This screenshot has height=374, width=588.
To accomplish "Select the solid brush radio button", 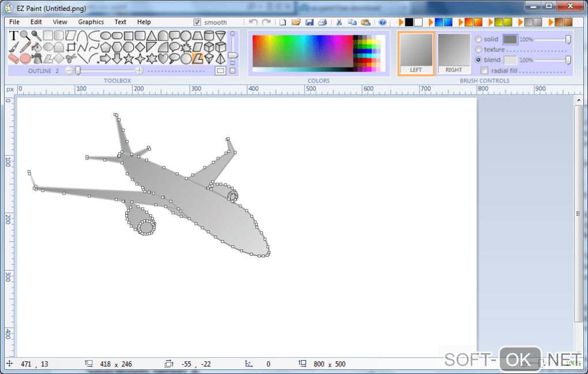I will [478, 39].
